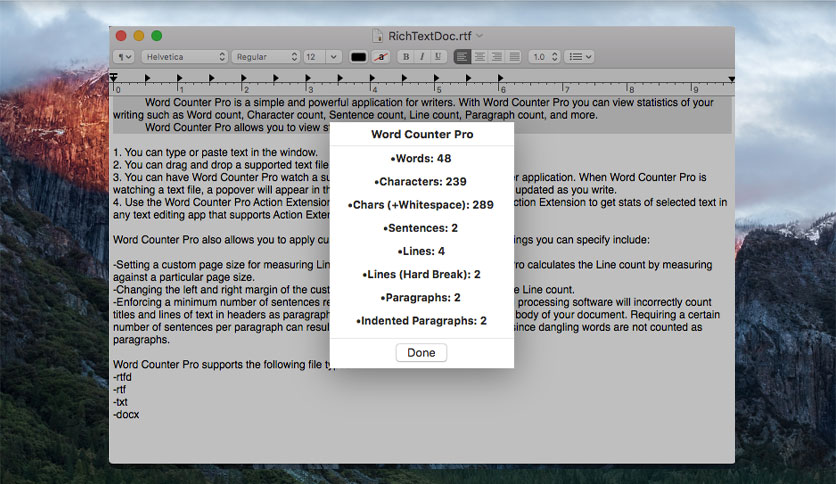Click the -docx line in document
The image size is (836, 484).
[x=126, y=414]
